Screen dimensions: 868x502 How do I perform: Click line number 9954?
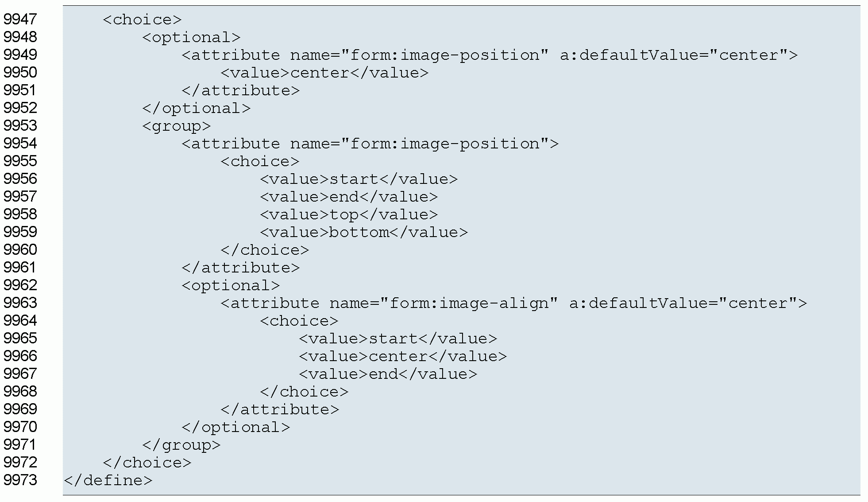(x=20, y=144)
